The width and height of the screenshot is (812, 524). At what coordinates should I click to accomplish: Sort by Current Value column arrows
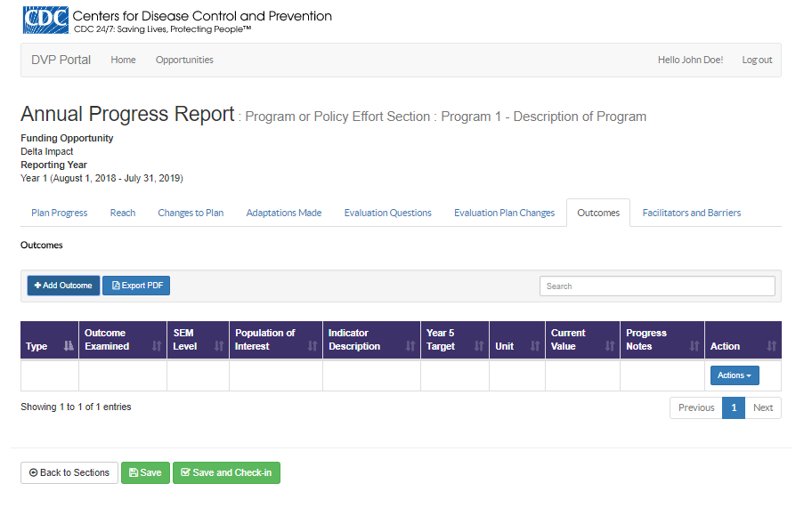pyautogui.click(x=610, y=346)
